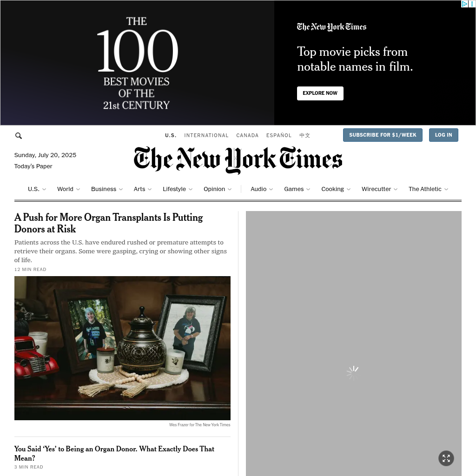Expand media with fullscreen arrows icon

tap(446, 458)
